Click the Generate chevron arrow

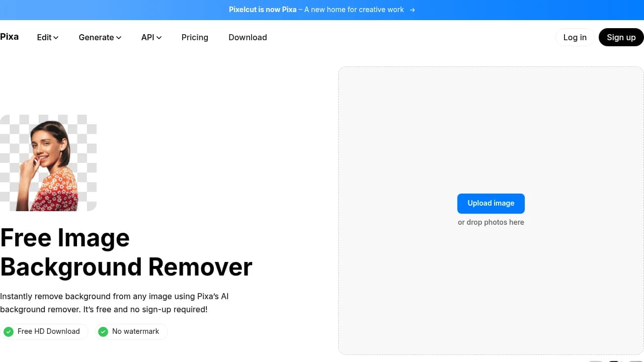pos(119,37)
